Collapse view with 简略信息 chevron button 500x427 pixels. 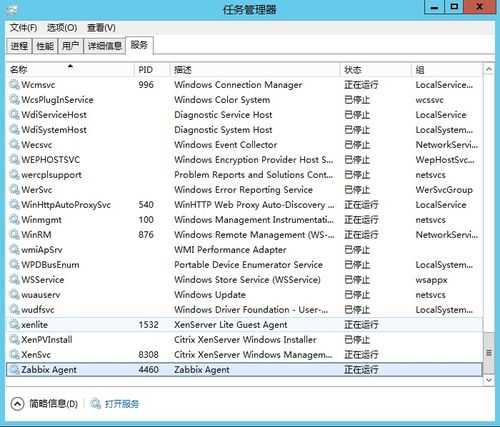click(17, 404)
